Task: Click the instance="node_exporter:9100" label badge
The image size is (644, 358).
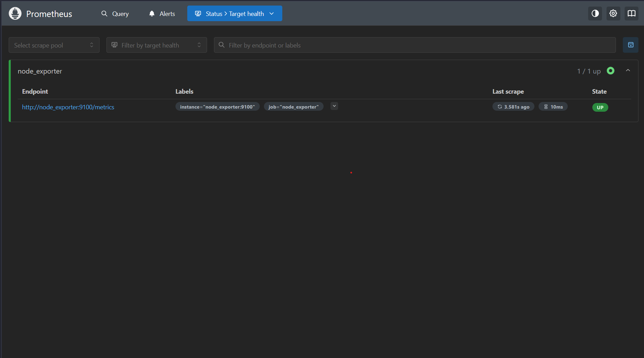Action: coord(217,107)
